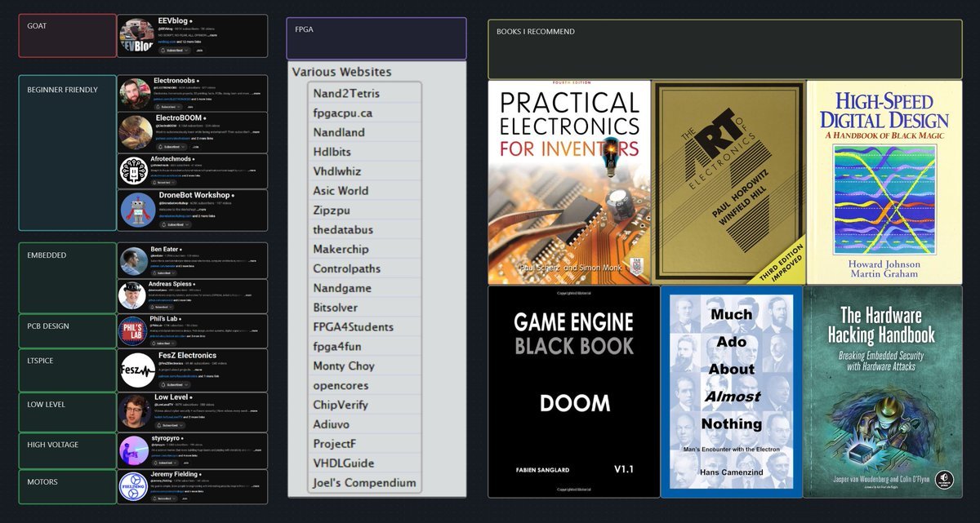Select The Art of Electronics book cover
This screenshot has height=523, width=980.
pyautogui.click(x=728, y=182)
